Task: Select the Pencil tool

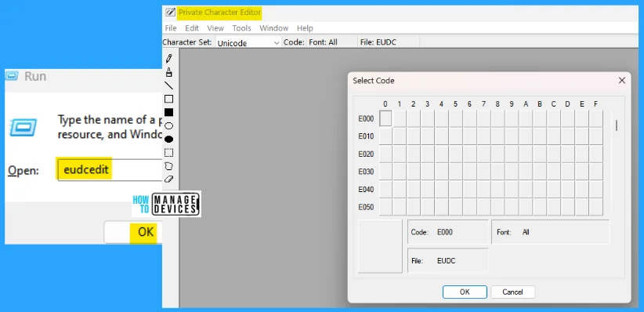Action: pyautogui.click(x=168, y=59)
